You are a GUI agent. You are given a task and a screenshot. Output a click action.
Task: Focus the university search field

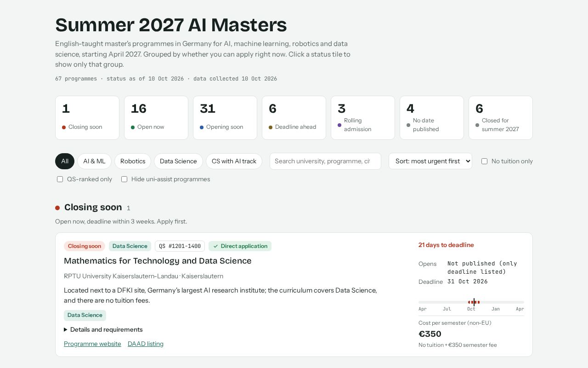pyautogui.click(x=325, y=161)
